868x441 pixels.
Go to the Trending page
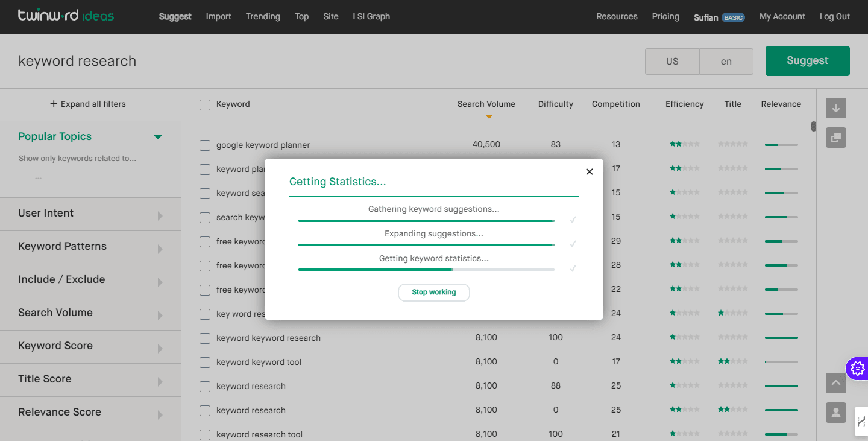pyautogui.click(x=263, y=17)
